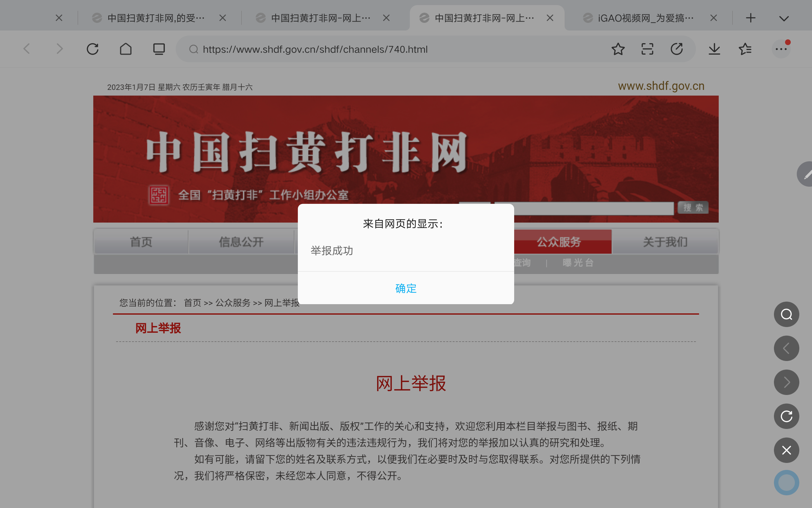Bookmark this page with the star icon
Viewport: 812px width, 508px height.
pyautogui.click(x=618, y=49)
